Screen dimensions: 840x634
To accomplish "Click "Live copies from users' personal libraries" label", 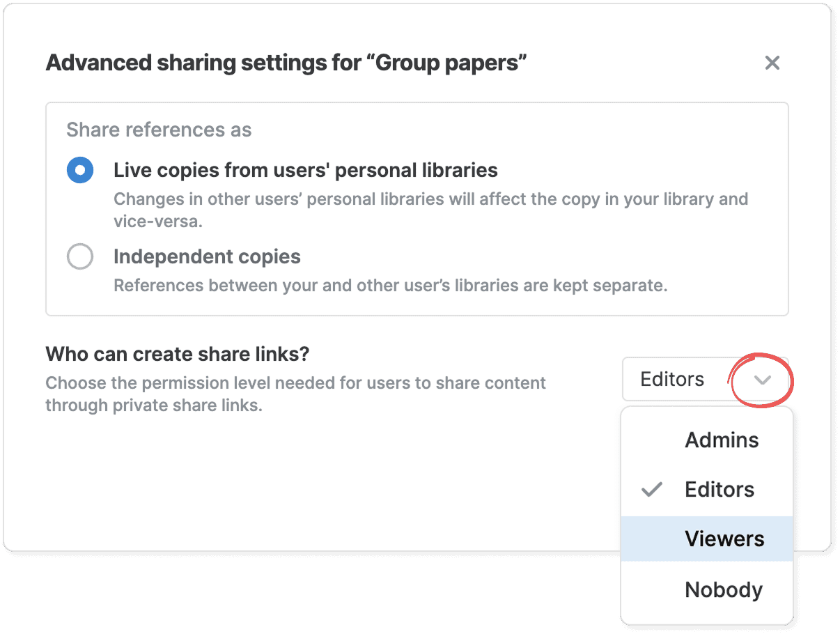I will [x=305, y=170].
